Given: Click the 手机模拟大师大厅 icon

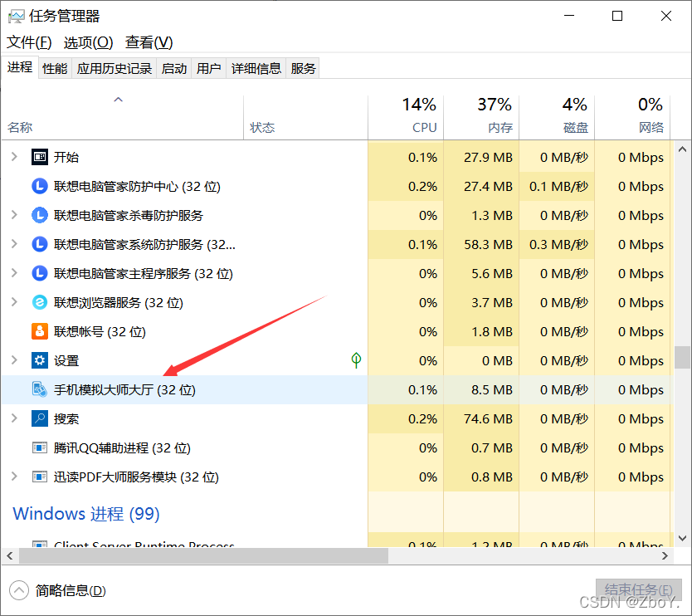Looking at the screenshot, I should coord(40,389).
